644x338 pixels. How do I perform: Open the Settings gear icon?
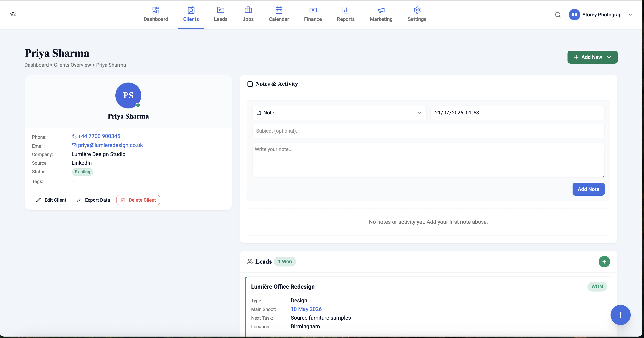[x=417, y=10]
